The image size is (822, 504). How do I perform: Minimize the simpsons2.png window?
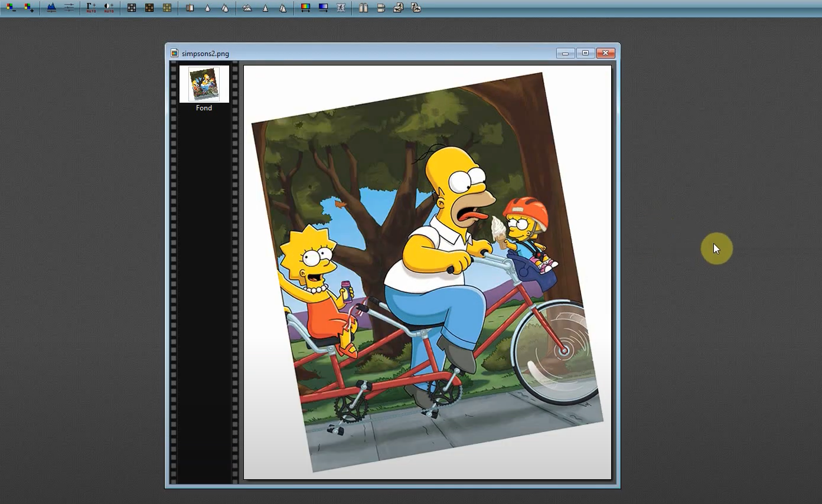pyautogui.click(x=566, y=53)
